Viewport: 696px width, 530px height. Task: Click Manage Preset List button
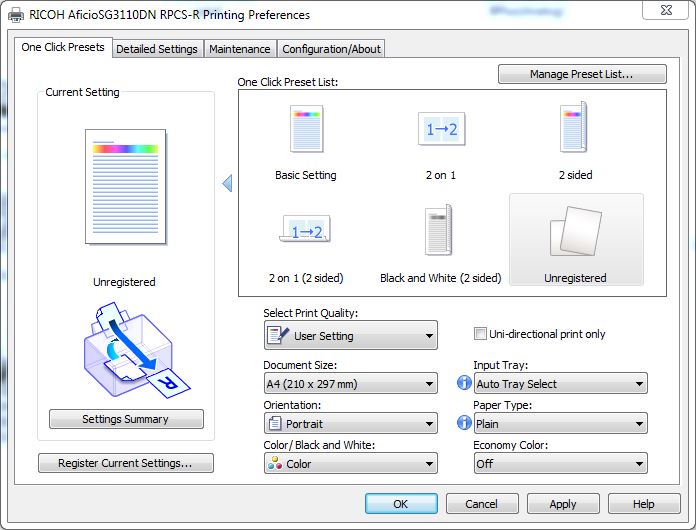(x=582, y=74)
